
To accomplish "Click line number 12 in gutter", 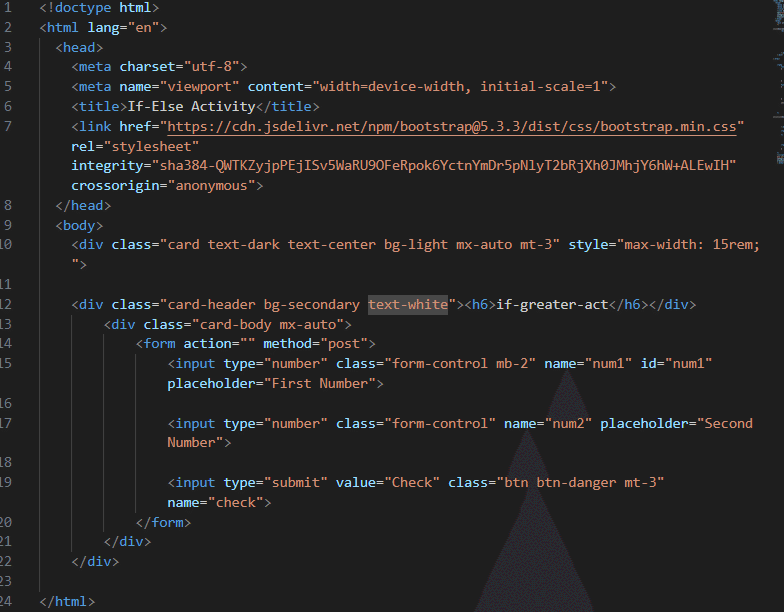I will pyautogui.click(x=6, y=304).
